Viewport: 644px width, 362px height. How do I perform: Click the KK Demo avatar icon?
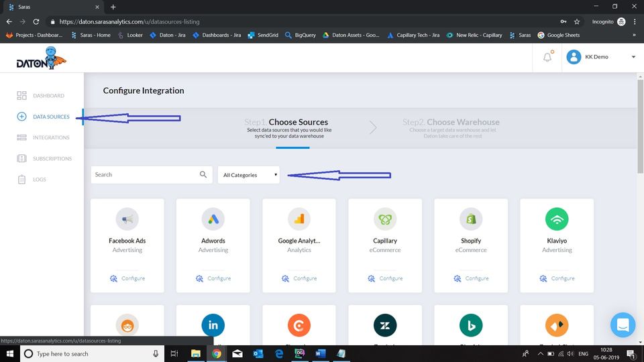click(574, 57)
